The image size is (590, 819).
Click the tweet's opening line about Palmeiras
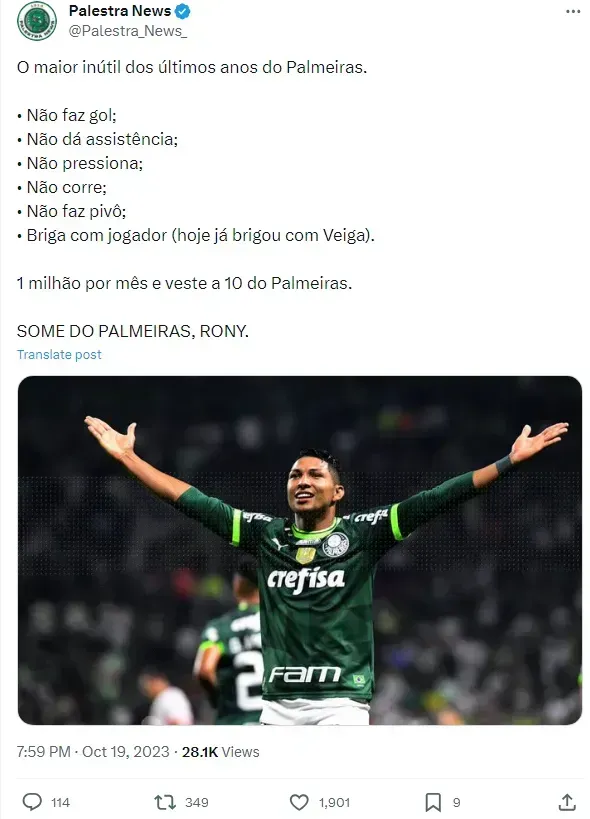(192, 67)
